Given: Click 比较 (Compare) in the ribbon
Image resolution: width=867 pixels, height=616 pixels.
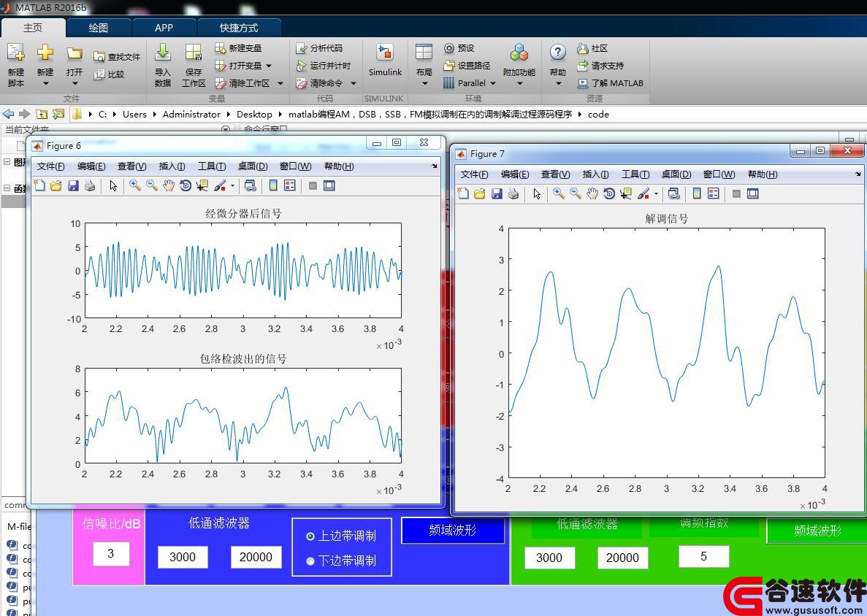Looking at the screenshot, I should [109, 74].
